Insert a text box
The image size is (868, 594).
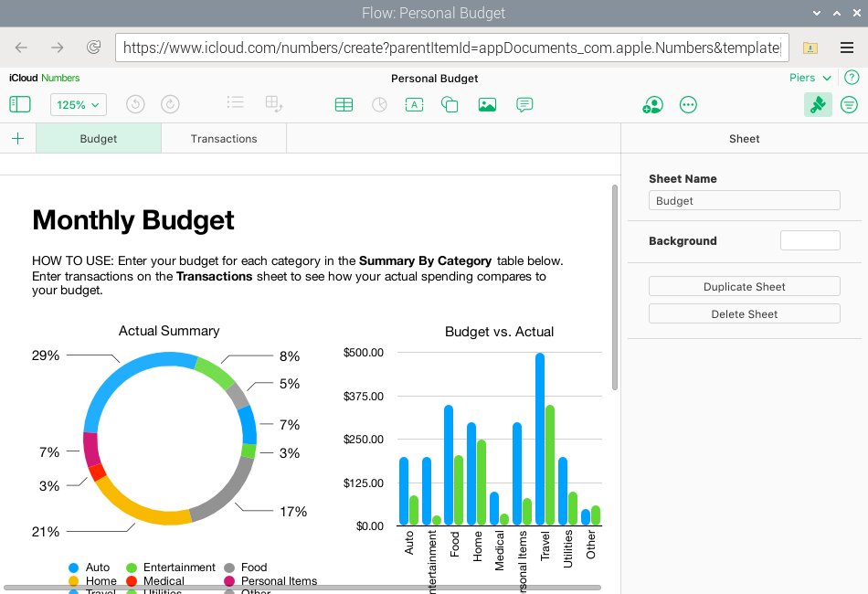click(x=414, y=104)
